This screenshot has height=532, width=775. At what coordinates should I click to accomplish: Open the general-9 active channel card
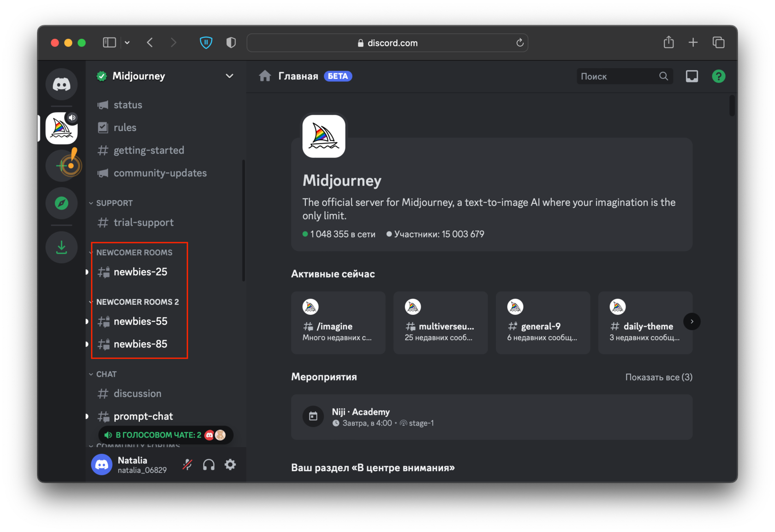(543, 323)
